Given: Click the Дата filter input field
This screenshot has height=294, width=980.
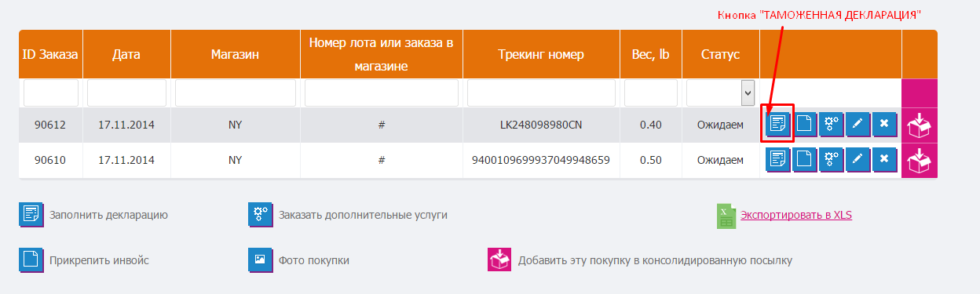Looking at the screenshot, I should [126, 93].
